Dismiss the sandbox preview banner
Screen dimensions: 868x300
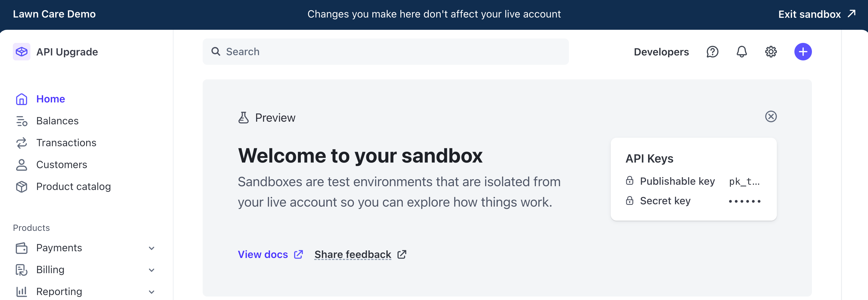[771, 116]
